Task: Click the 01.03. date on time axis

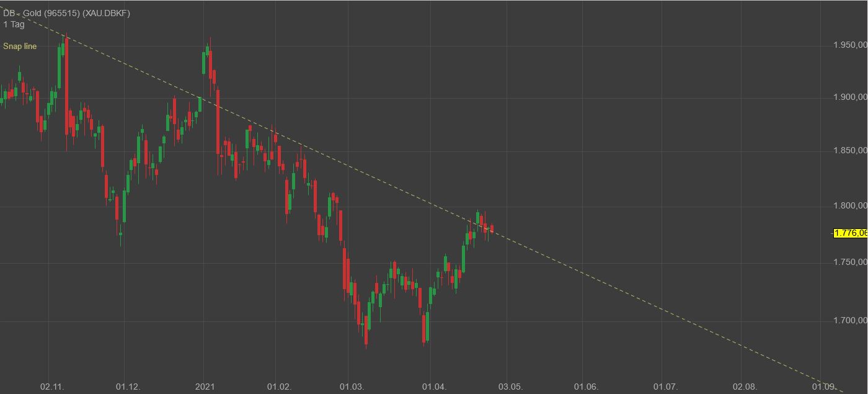Action: pyautogui.click(x=352, y=387)
